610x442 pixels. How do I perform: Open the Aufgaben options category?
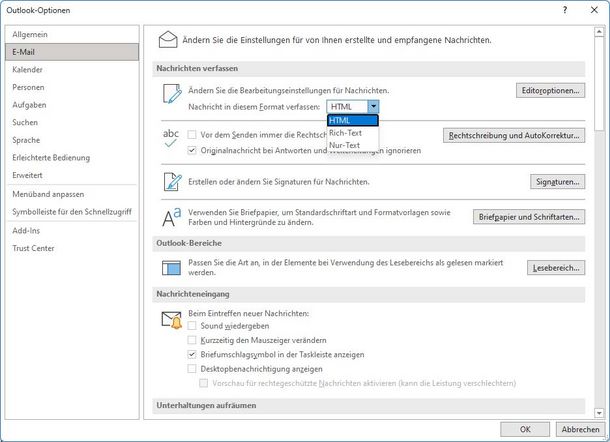point(72,105)
